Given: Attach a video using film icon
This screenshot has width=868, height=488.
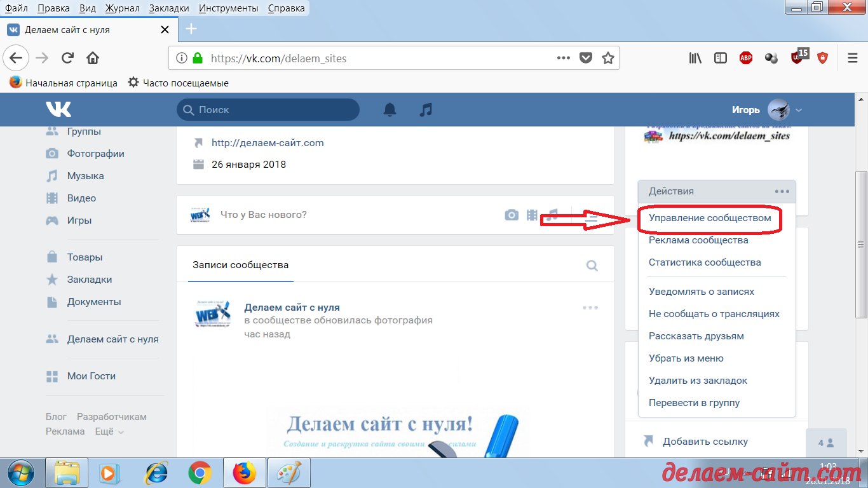Looking at the screenshot, I should (x=532, y=215).
